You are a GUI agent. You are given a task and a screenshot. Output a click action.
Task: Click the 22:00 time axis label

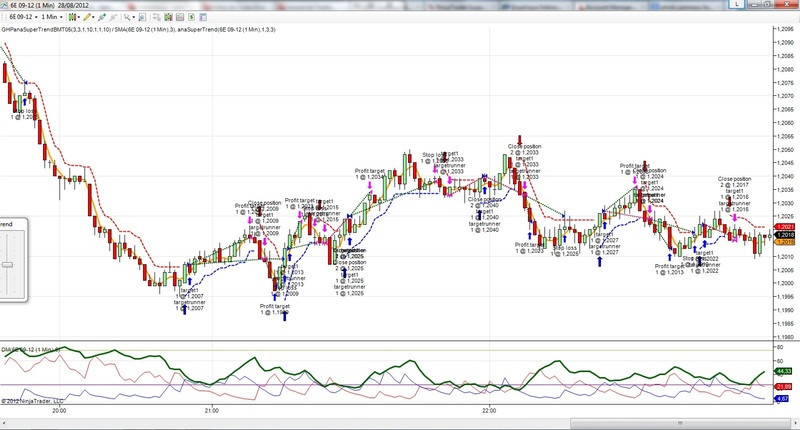pyautogui.click(x=489, y=410)
